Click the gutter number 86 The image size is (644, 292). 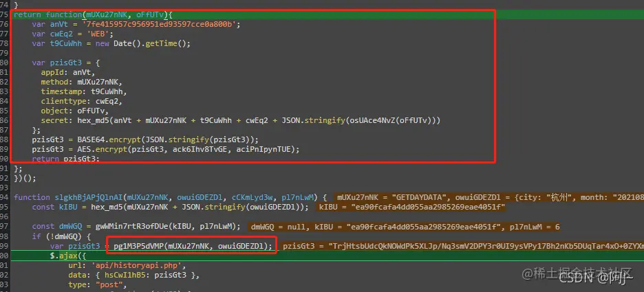[4, 120]
